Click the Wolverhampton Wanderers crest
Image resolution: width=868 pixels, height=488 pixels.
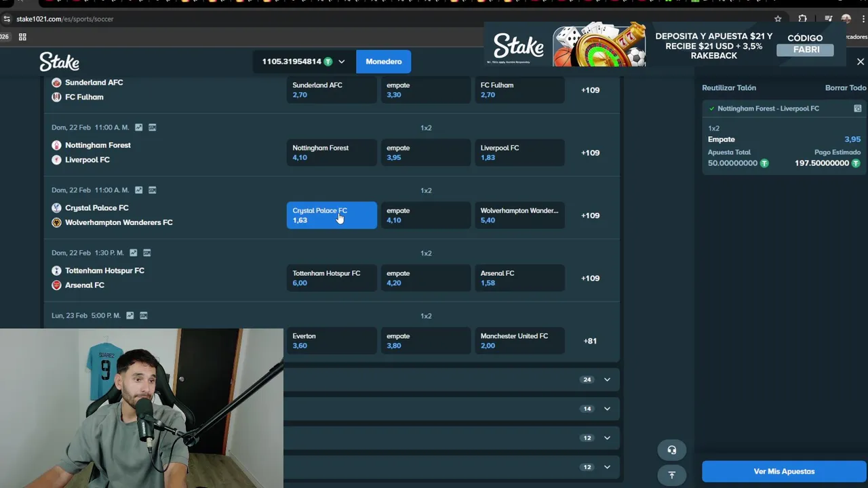56,222
